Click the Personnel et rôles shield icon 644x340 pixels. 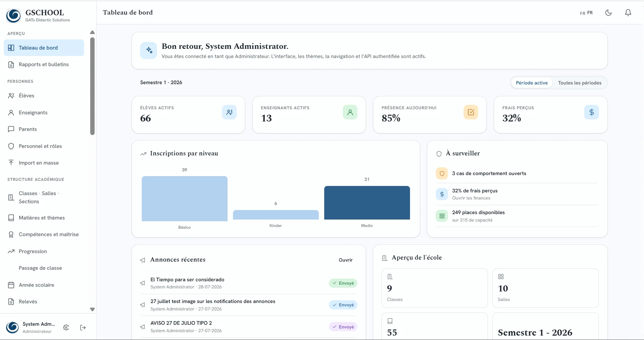click(11, 146)
